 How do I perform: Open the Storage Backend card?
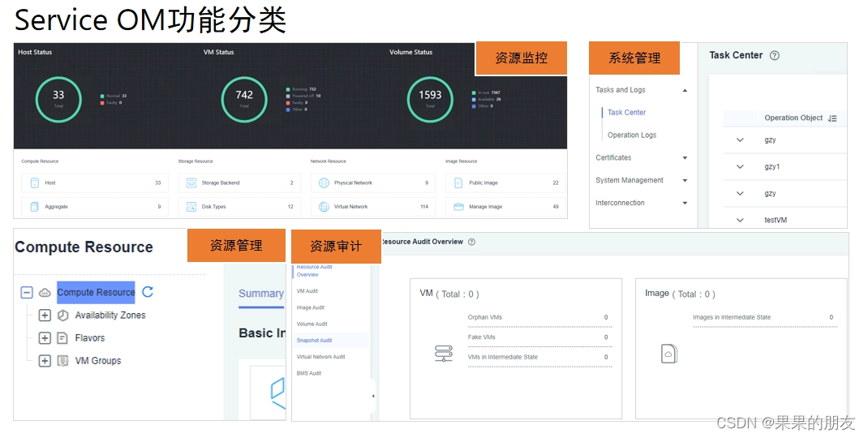[x=239, y=182]
